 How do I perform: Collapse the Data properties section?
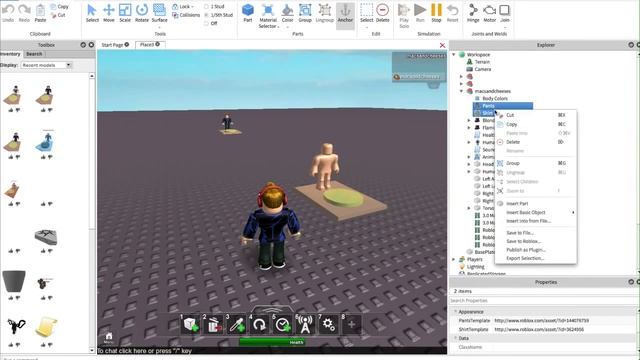point(456,338)
